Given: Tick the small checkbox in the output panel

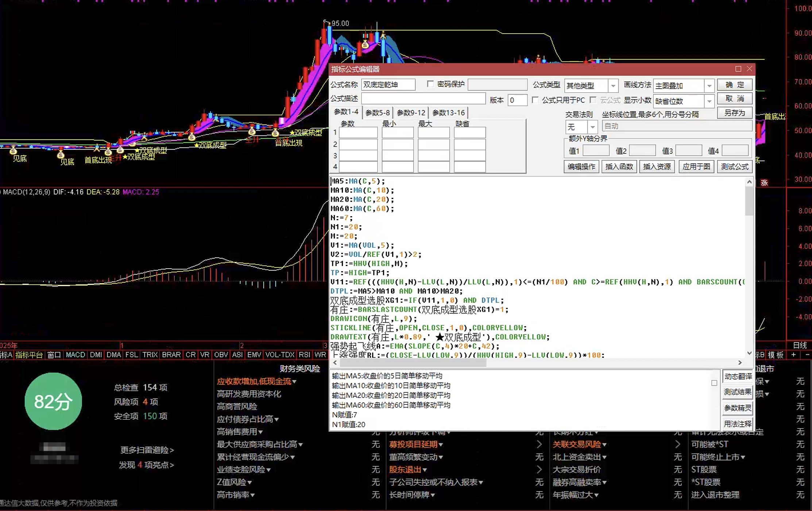Looking at the screenshot, I should 714,383.
